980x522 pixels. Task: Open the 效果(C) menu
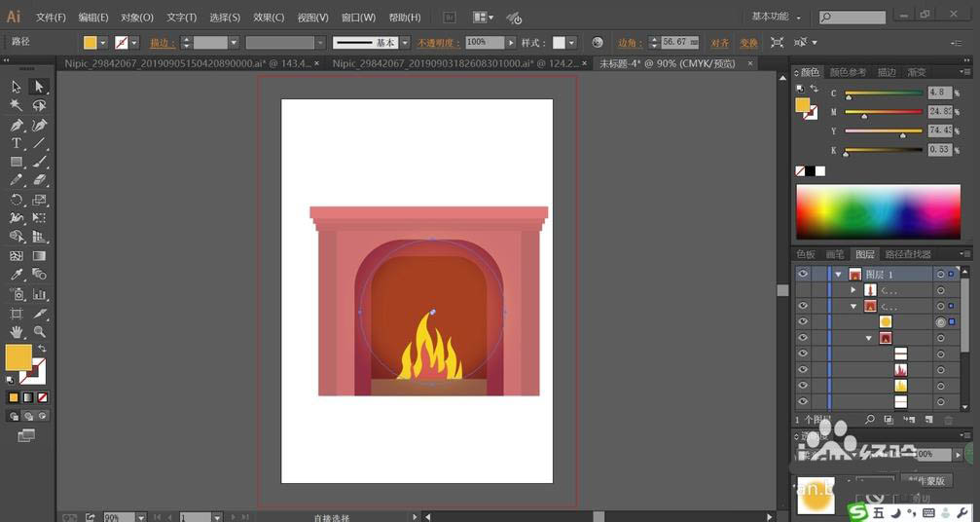(269, 18)
